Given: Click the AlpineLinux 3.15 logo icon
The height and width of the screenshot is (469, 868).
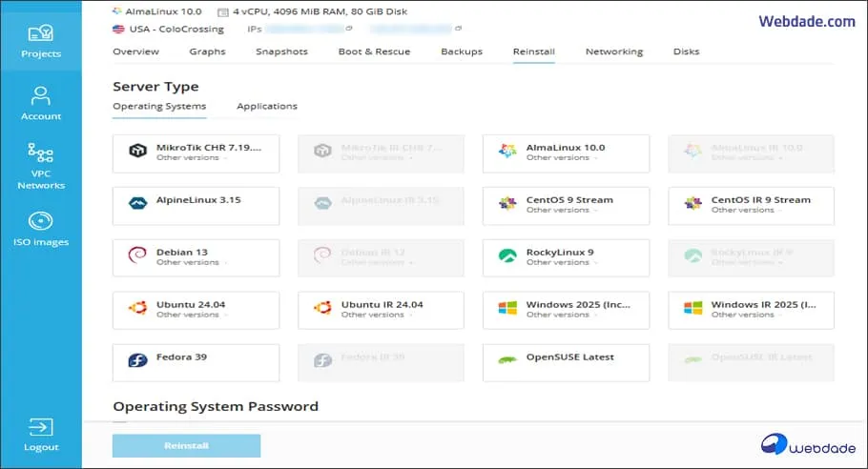Looking at the screenshot, I should pos(138,204).
